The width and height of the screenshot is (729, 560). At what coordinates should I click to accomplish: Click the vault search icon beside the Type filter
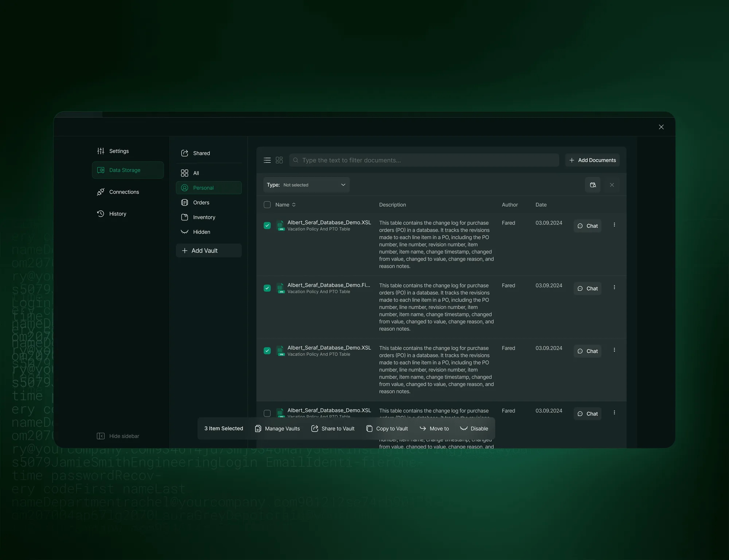click(593, 185)
